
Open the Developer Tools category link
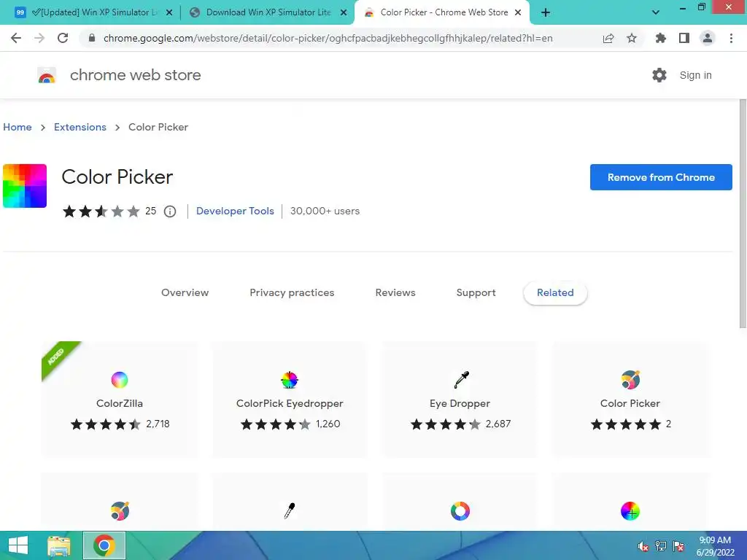(x=236, y=211)
